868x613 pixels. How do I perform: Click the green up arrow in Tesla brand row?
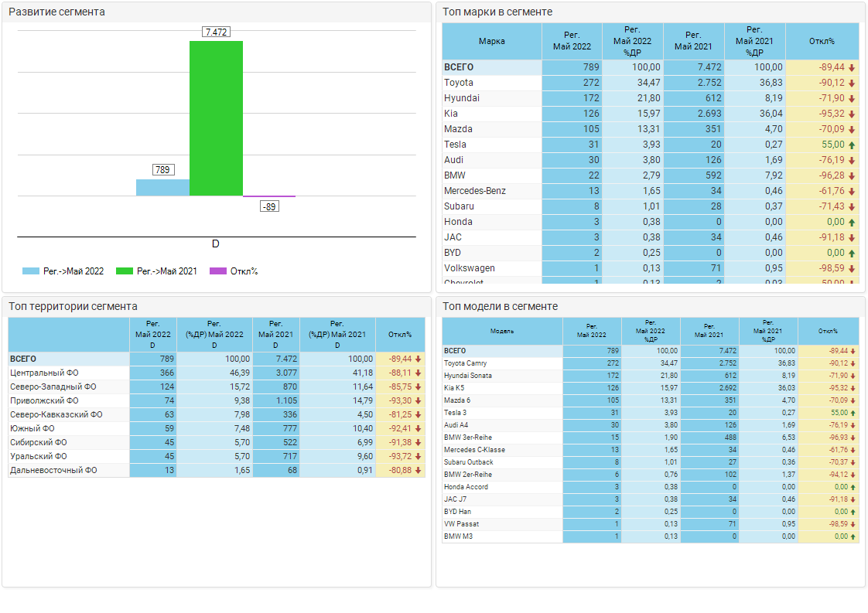(x=852, y=145)
